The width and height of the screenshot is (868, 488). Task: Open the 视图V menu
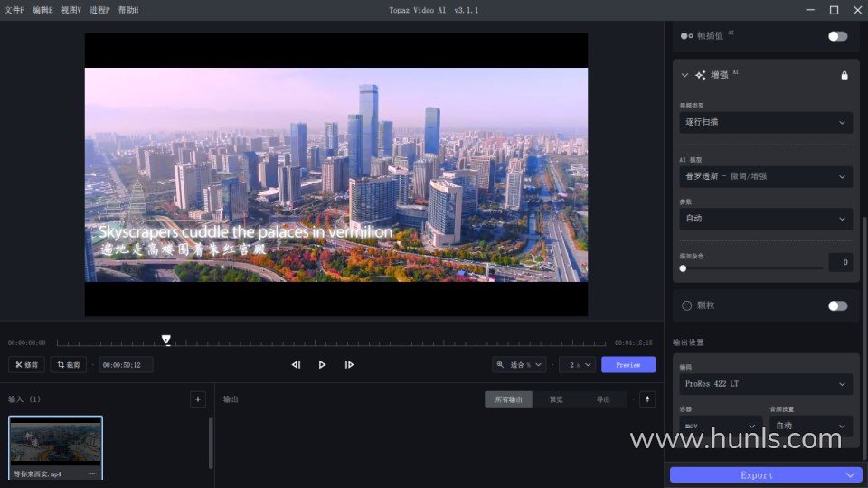(71, 10)
